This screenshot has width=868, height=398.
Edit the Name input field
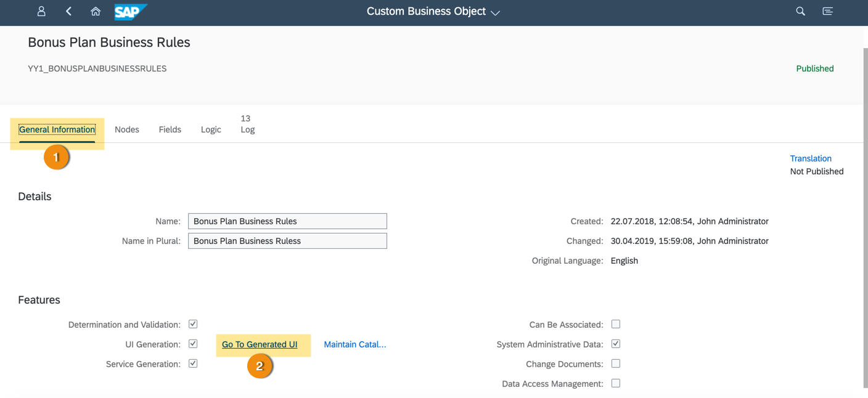(287, 221)
